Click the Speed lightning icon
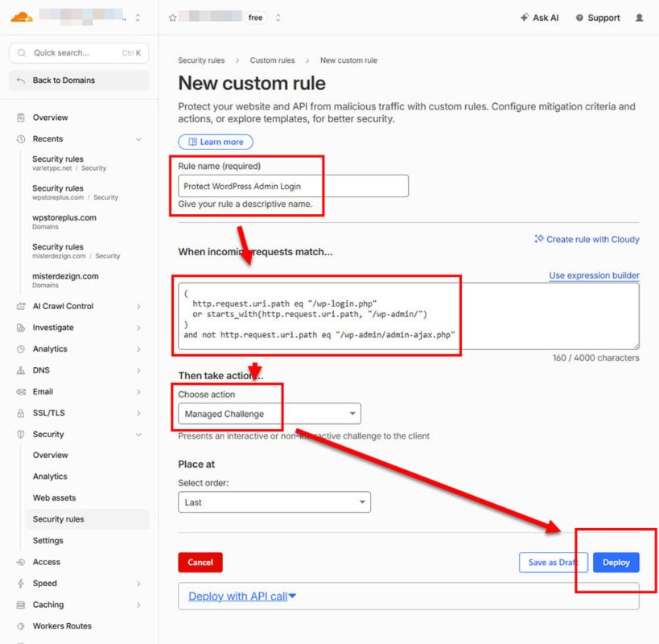659x644 pixels. click(x=21, y=584)
